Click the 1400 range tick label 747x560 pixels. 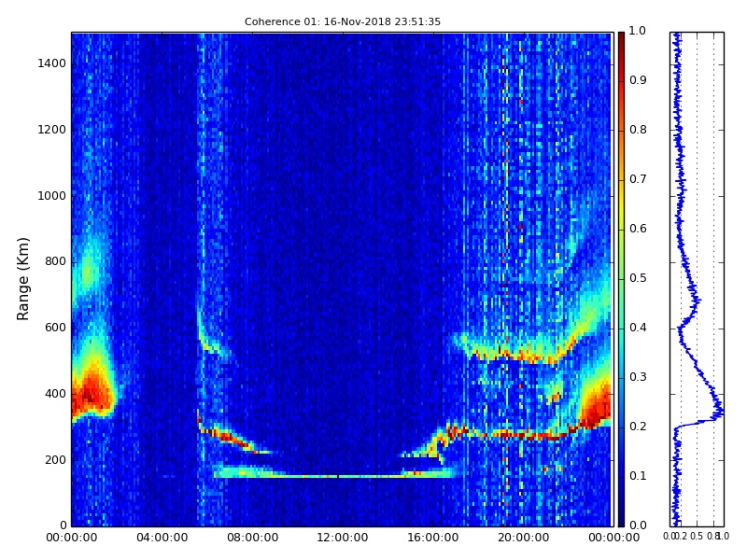52,63
